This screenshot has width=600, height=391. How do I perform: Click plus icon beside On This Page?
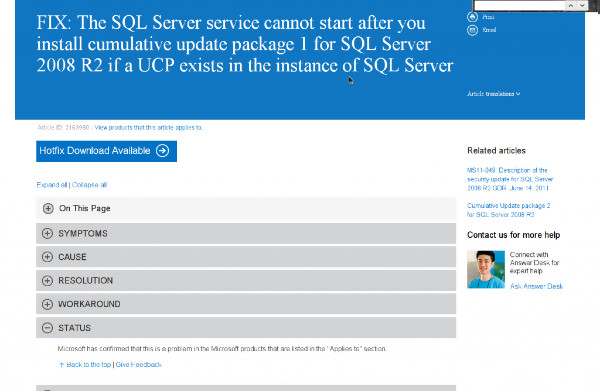pyautogui.click(x=48, y=209)
